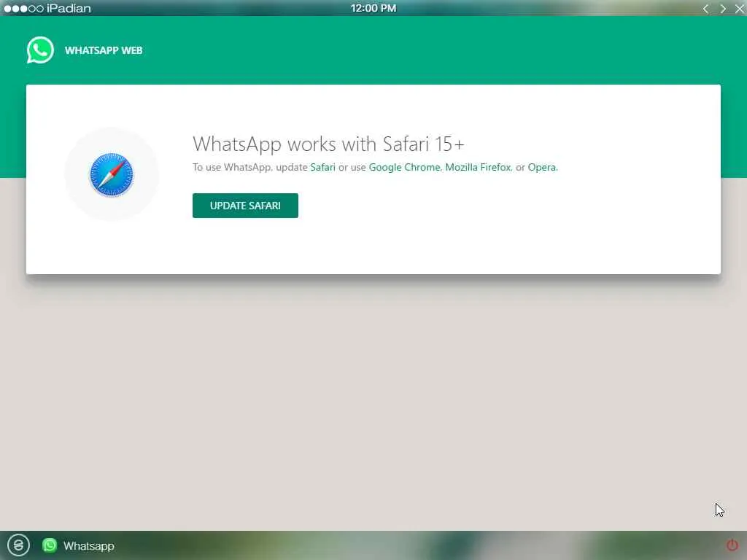Click the WHATSAPP WEB header text
Screen dimensions: 747x560
(104, 50)
